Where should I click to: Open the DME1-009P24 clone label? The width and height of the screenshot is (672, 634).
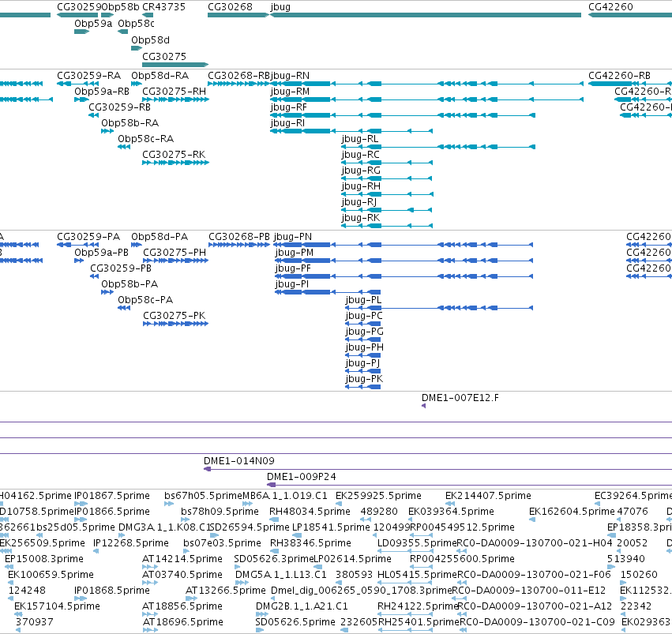pos(302,477)
